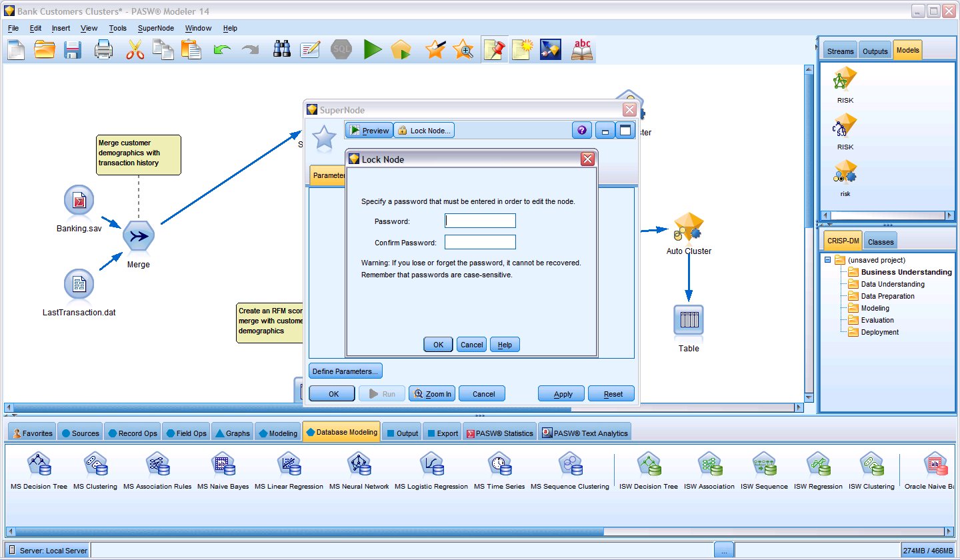Switch to the Classes tab
This screenshot has height=560, width=960.
pos(881,242)
